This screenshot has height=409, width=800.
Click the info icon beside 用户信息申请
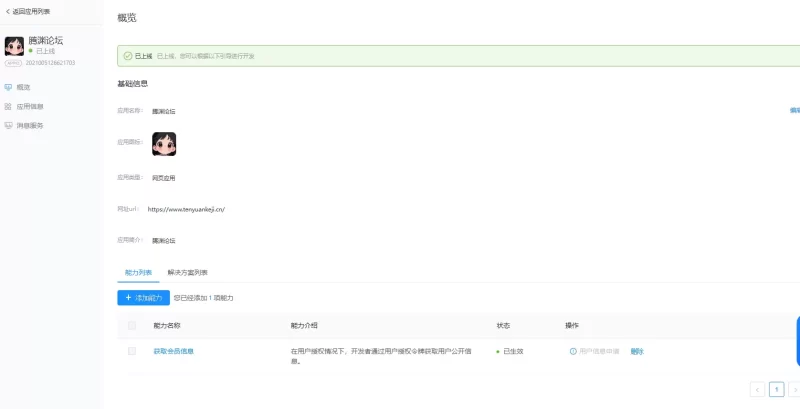573,351
